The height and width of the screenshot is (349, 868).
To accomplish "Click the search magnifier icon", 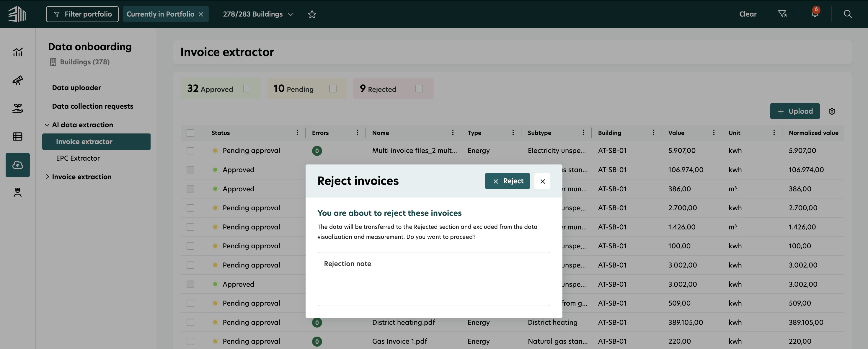I will [847, 14].
